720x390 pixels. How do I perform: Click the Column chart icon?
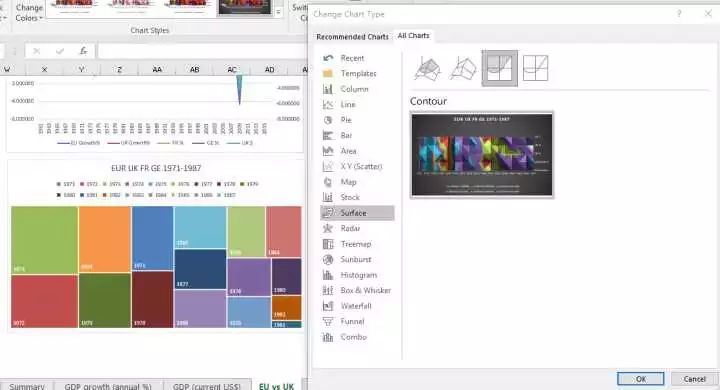(x=328, y=89)
